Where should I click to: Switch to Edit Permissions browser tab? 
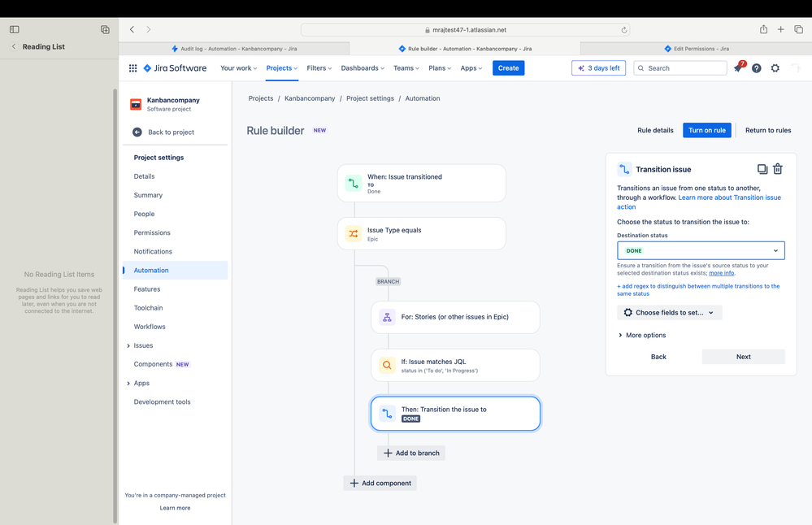(696, 49)
